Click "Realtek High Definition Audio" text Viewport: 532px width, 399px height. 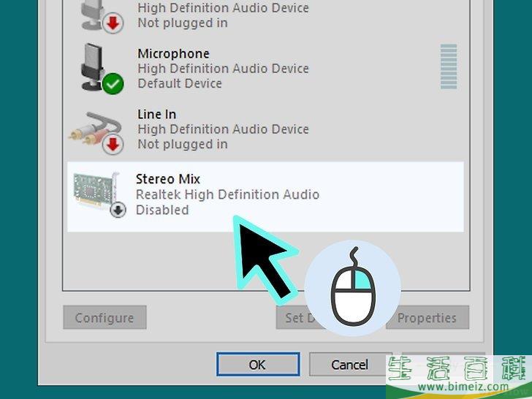(227, 194)
